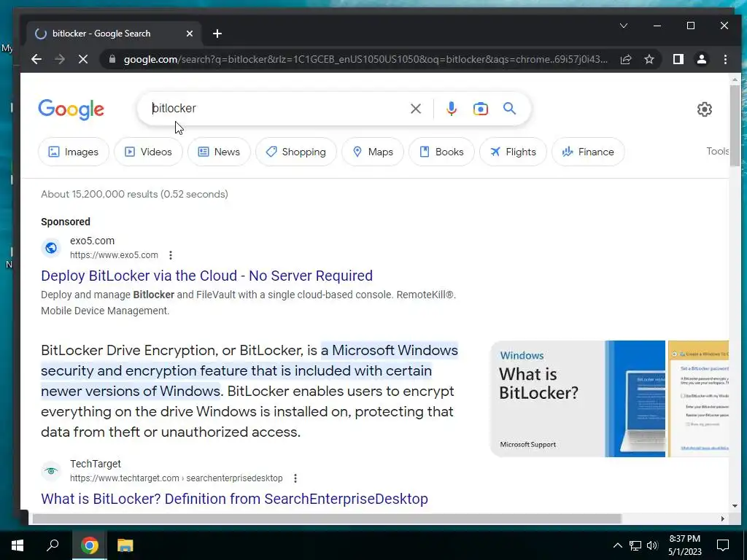This screenshot has width=747, height=560.
Task: Switch to Maps results
Action: click(373, 152)
